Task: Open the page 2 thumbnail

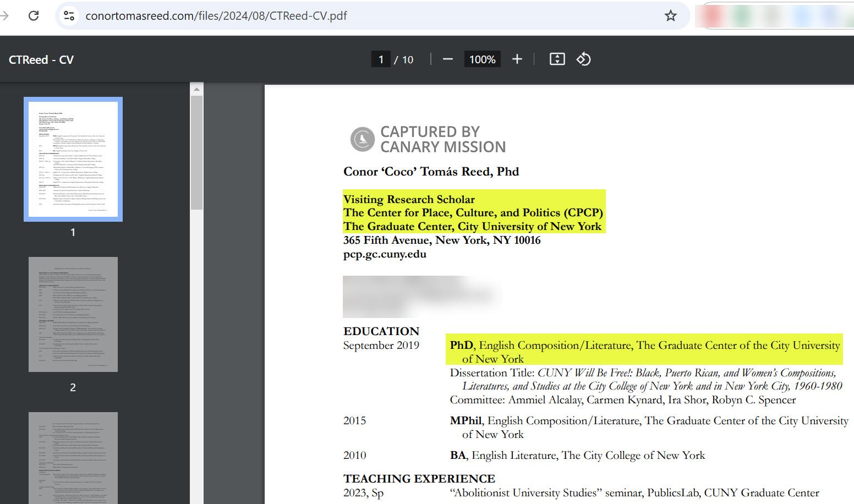Action: [73, 314]
